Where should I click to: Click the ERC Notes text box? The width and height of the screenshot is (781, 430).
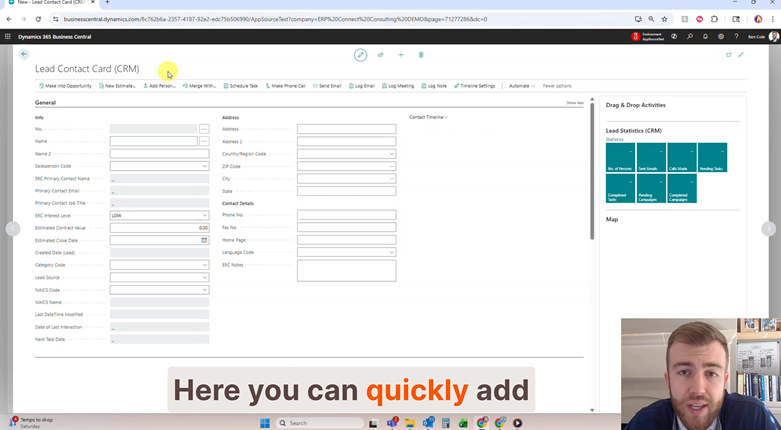(347, 271)
